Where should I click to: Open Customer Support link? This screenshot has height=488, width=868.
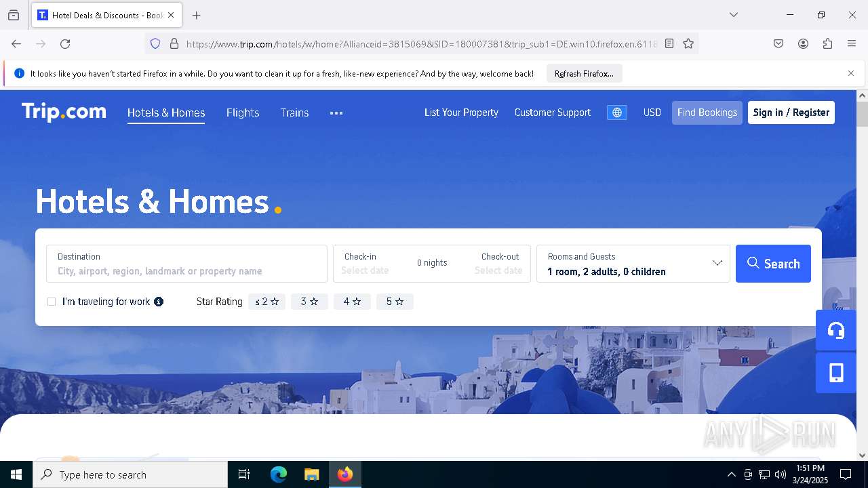tap(553, 113)
